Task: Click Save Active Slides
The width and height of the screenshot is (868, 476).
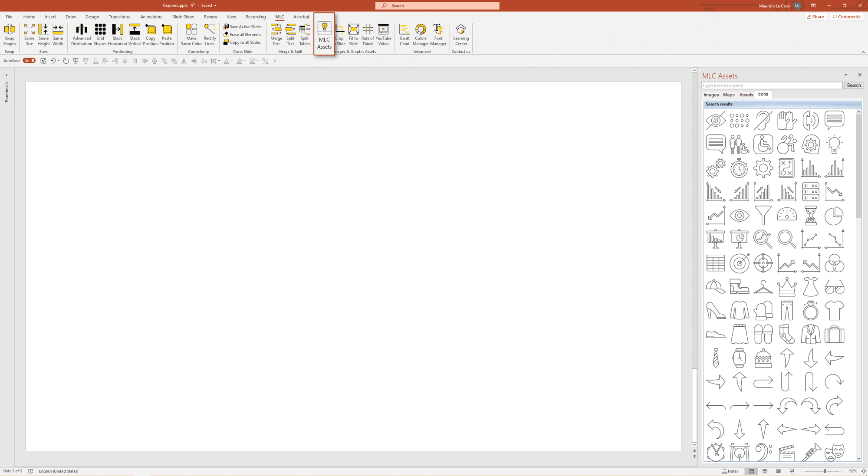Action: pyautogui.click(x=243, y=26)
